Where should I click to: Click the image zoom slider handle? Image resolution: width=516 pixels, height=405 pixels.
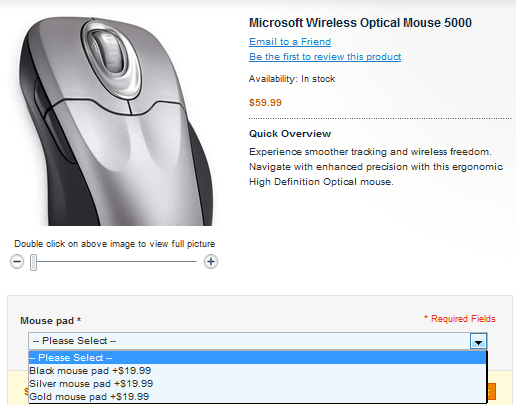pos(33,262)
